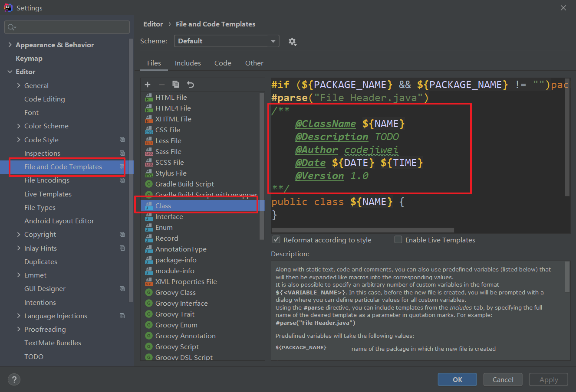This screenshot has height=392, width=576.
Task: Click Editor in the breadcrumb
Action: point(153,24)
